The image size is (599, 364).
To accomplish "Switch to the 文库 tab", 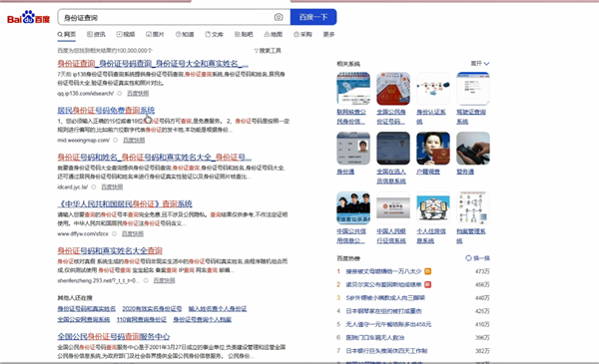I will click(x=215, y=34).
